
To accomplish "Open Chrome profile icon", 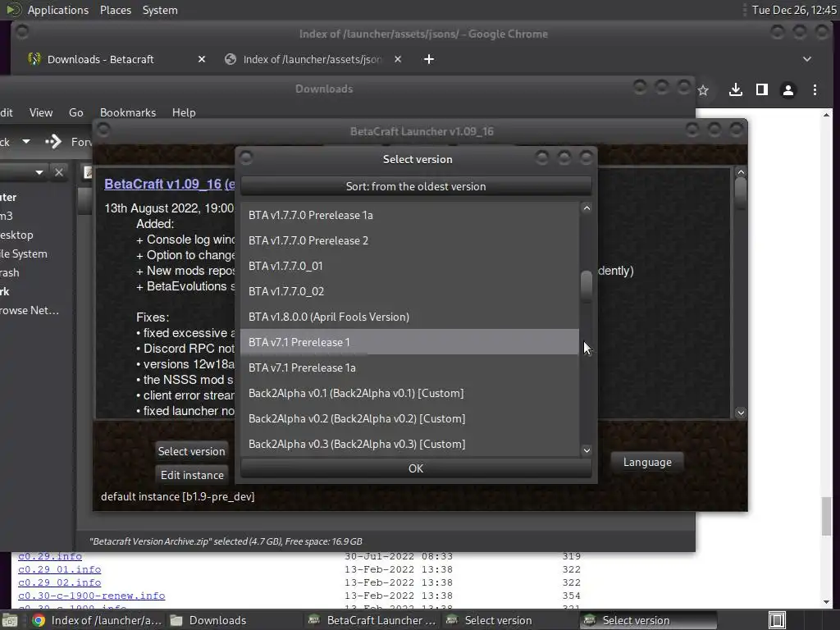I will pos(788,90).
